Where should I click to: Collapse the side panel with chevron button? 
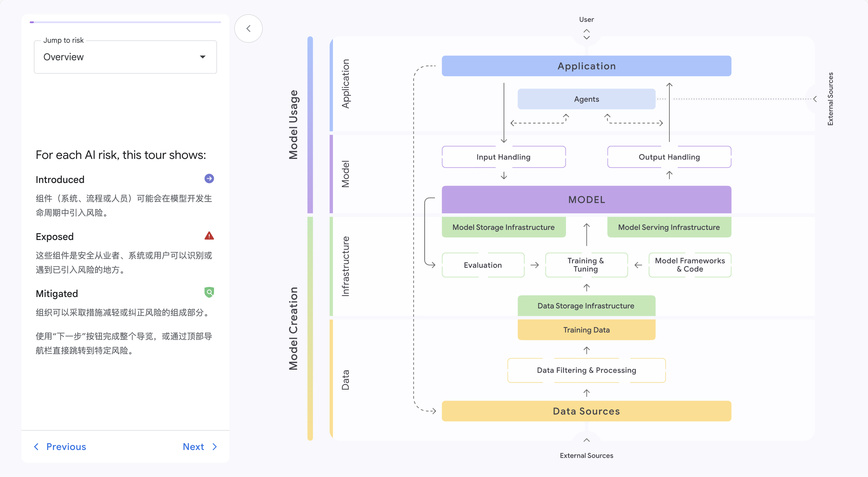[x=248, y=29]
